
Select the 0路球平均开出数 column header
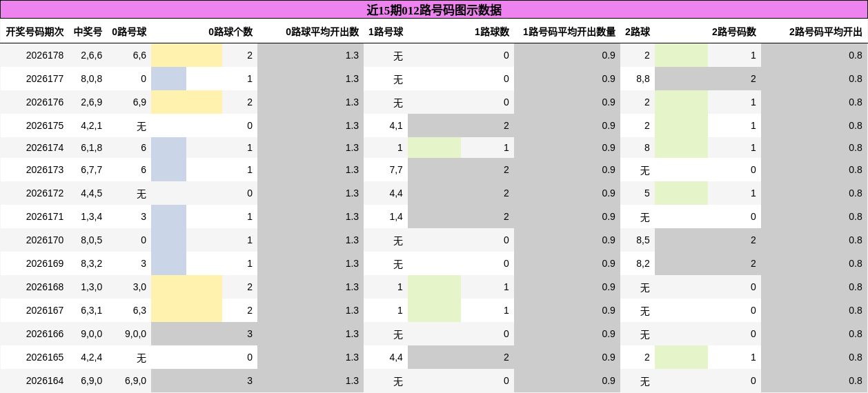[322, 32]
